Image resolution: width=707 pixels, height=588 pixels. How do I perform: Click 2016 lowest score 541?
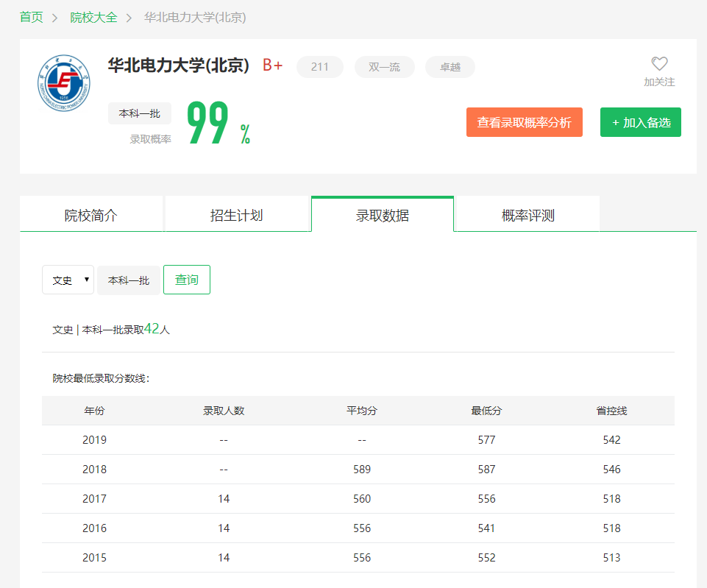(x=486, y=528)
